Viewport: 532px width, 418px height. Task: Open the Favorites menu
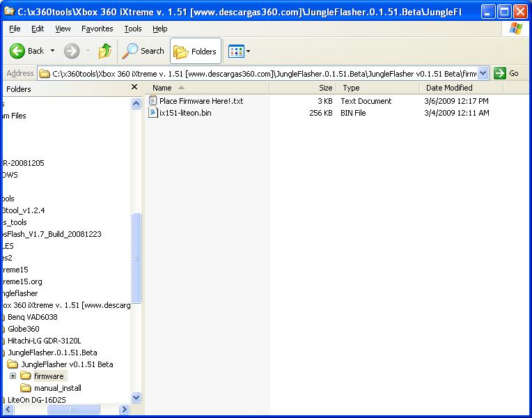pos(97,29)
